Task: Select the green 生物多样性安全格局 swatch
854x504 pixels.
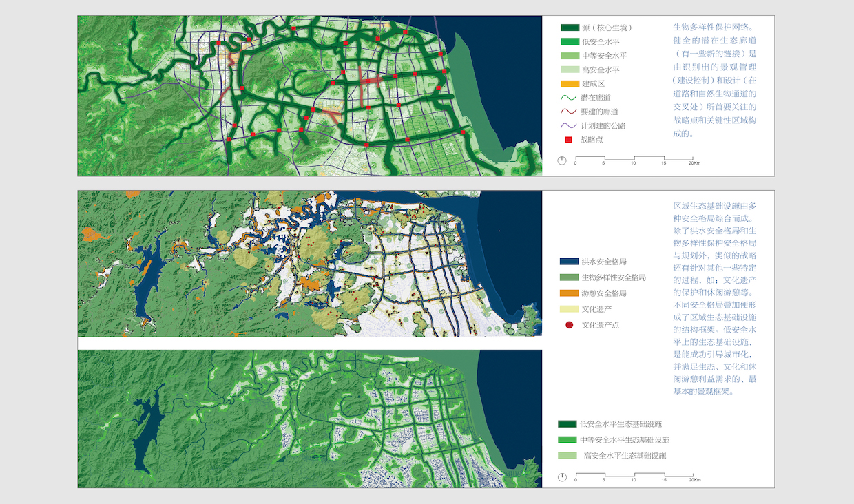Action: pyautogui.click(x=569, y=277)
